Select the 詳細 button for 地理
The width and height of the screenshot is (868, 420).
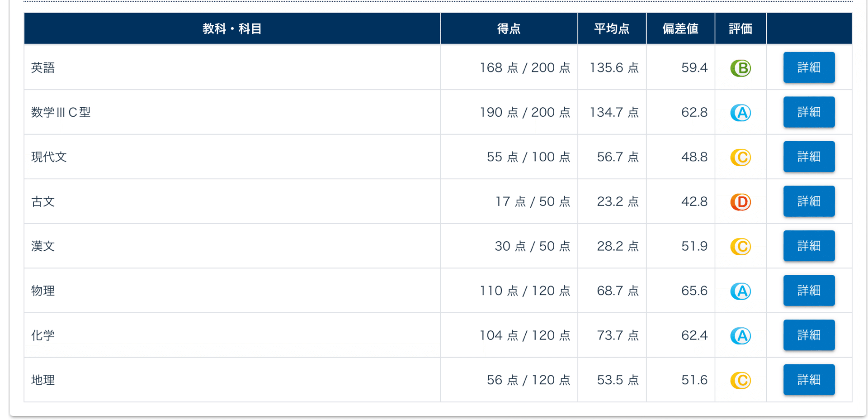pos(809,380)
